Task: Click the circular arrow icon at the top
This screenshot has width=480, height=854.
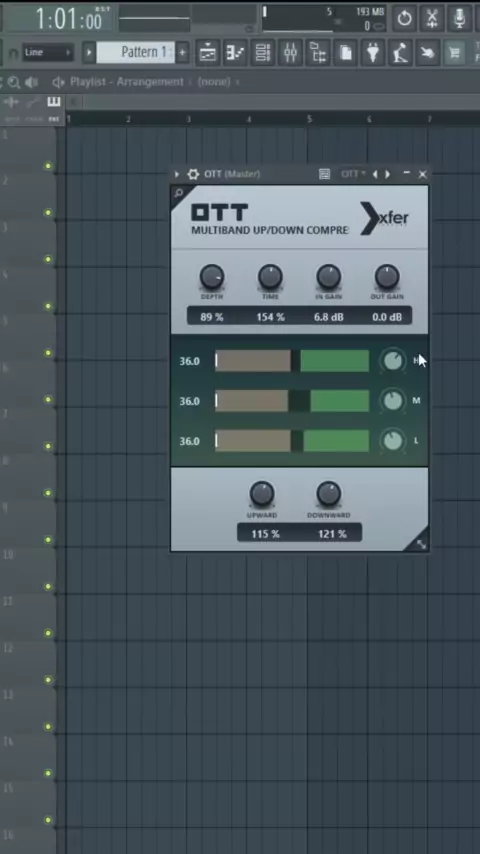Action: pyautogui.click(x=404, y=19)
